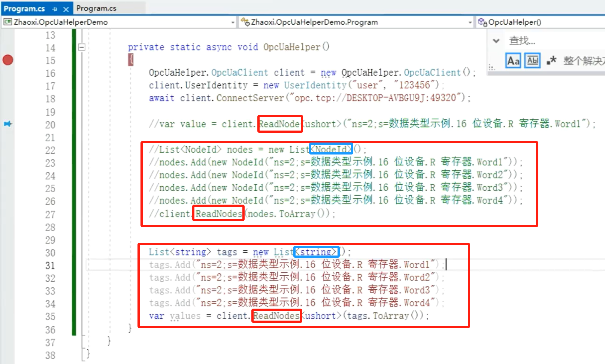The image size is (605, 364).
Task: Click line number 31 in the gutter
Action: (50, 266)
